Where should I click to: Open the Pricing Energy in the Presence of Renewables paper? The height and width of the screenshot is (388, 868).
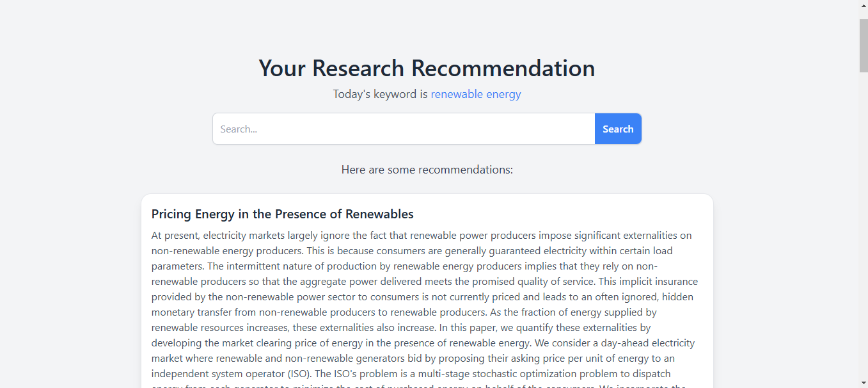click(282, 214)
